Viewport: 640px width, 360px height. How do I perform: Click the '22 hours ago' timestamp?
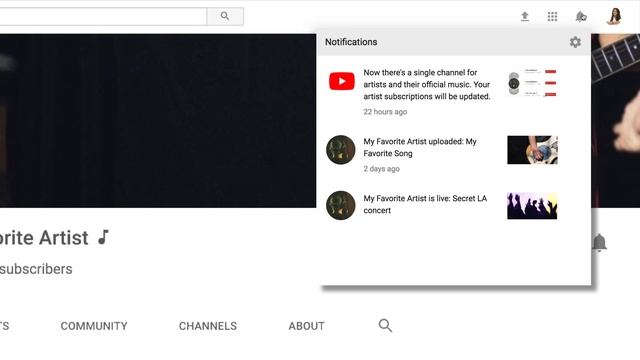(385, 112)
